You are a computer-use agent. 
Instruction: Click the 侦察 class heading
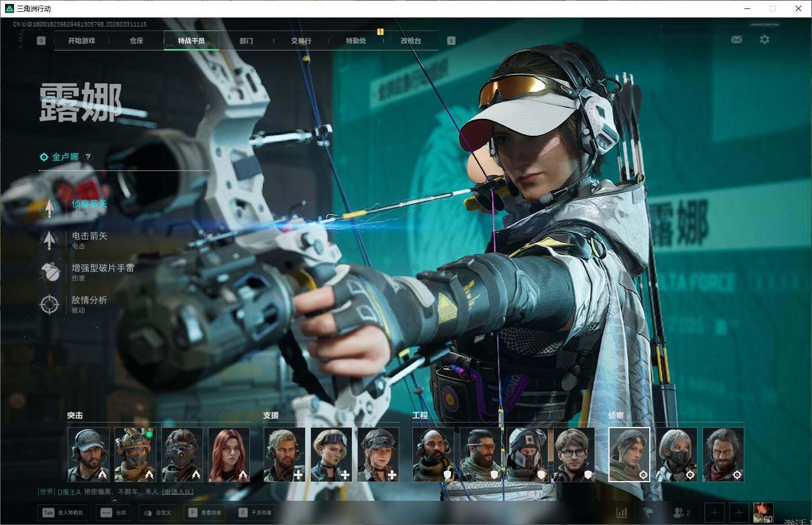(616, 415)
